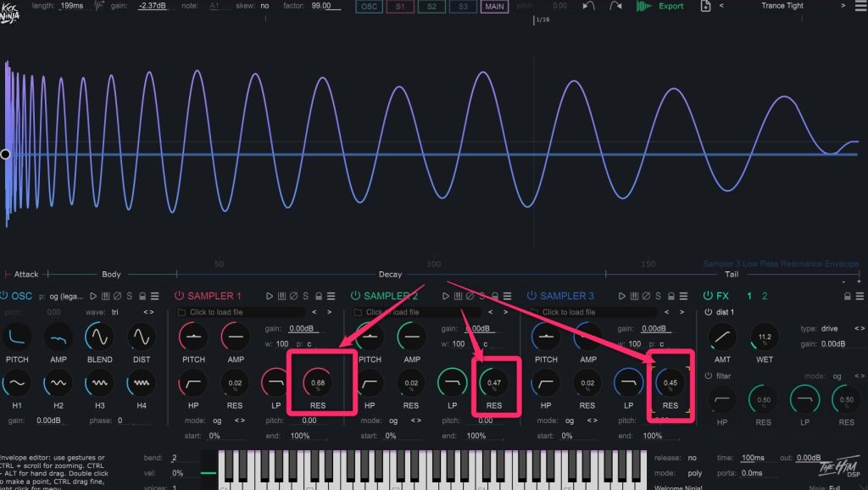Change Sampler 1 mode og selector
The image size is (868, 490).
click(x=239, y=420)
